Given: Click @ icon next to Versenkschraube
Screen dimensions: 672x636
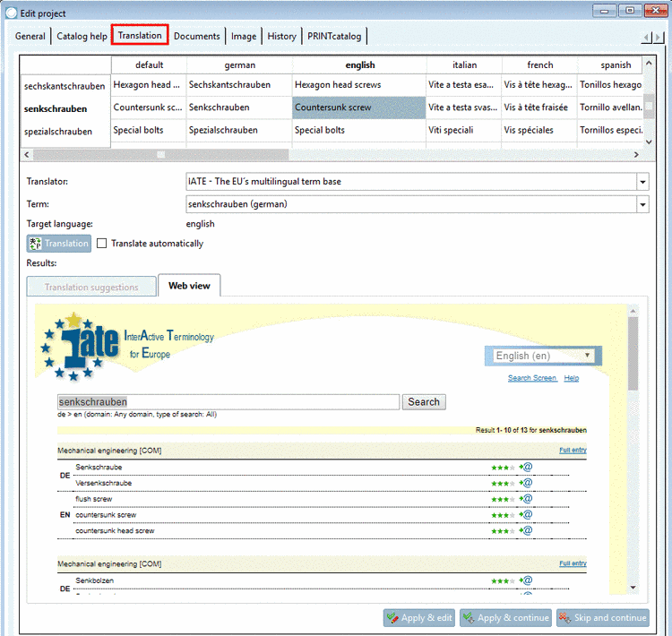Looking at the screenshot, I should coord(528,483).
